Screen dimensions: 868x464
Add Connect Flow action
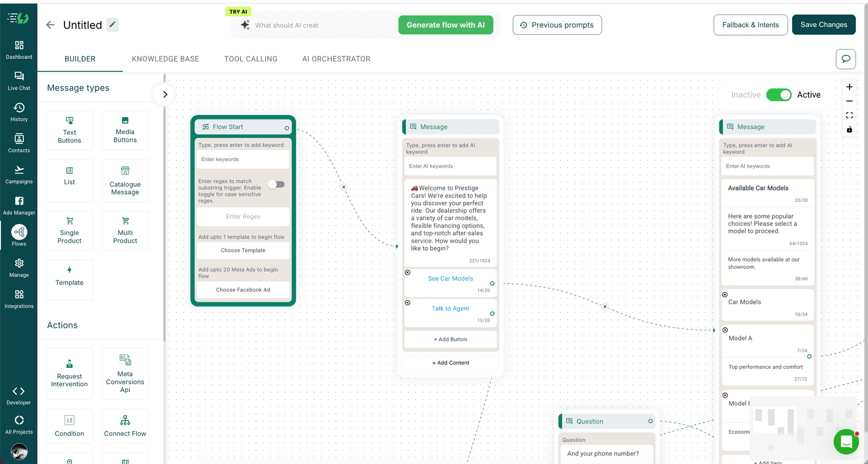coord(125,426)
